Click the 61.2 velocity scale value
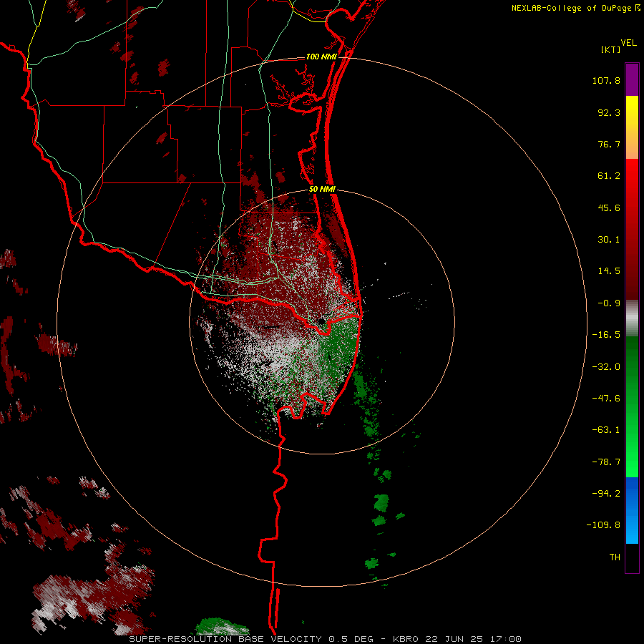The height and width of the screenshot is (644, 644). tap(609, 176)
